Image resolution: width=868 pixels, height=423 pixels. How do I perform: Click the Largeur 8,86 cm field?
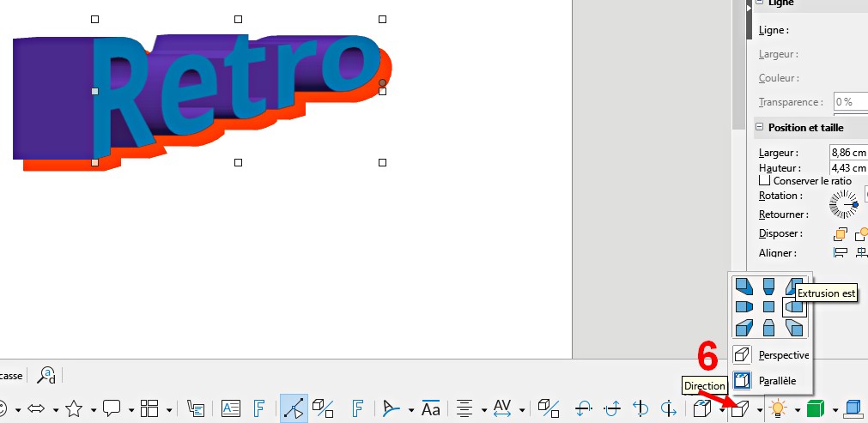(x=848, y=152)
